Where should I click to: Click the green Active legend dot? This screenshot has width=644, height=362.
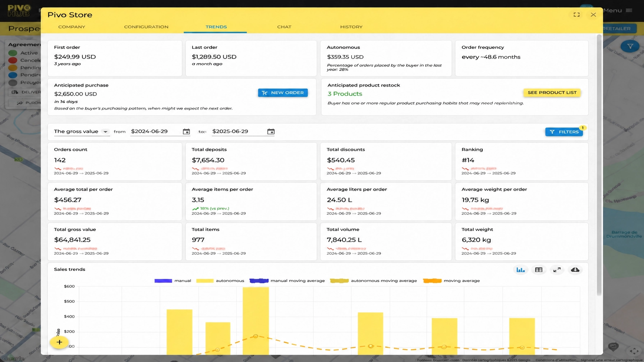13,53
